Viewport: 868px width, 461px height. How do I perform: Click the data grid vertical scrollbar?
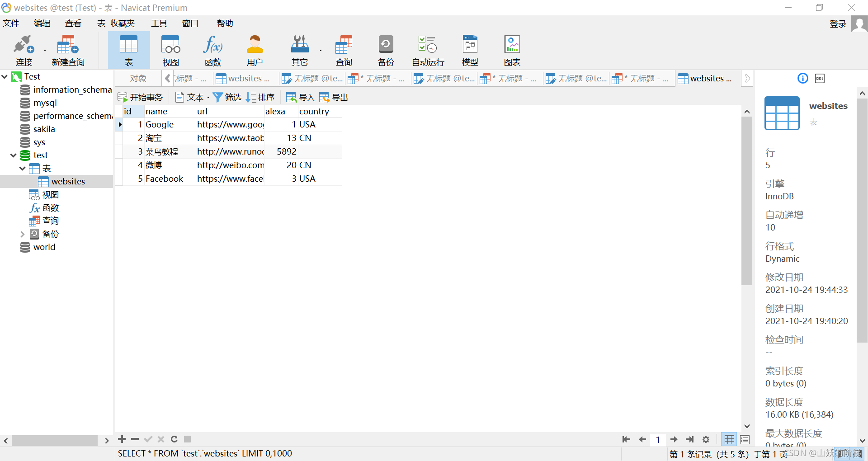pos(747,201)
